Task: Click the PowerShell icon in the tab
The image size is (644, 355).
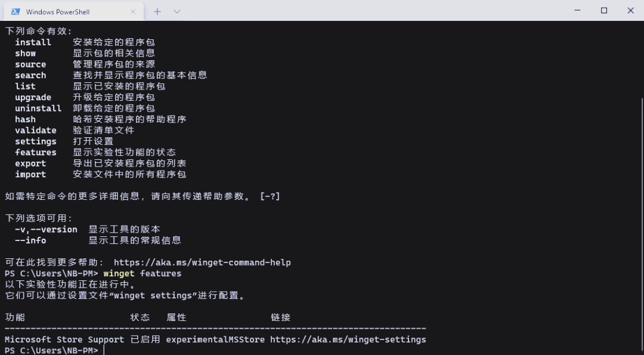Action: click(16, 11)
